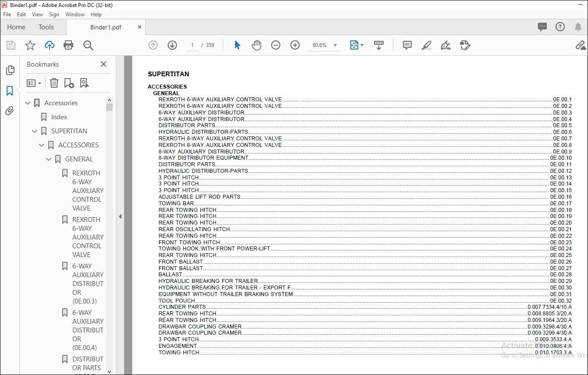Select the Binder1.pdf document tab
The height and width of the screenshot is (375, 588).
(106, 27)
